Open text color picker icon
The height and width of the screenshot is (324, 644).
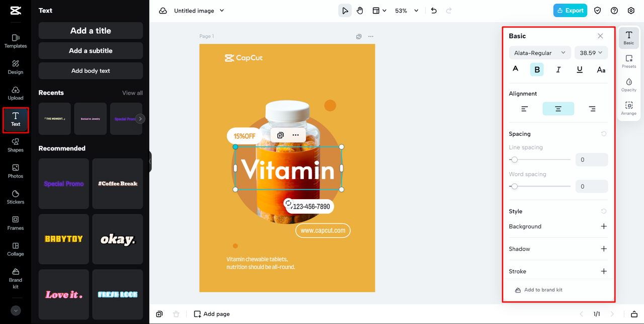pyautogui.click(x=516, y=69)
